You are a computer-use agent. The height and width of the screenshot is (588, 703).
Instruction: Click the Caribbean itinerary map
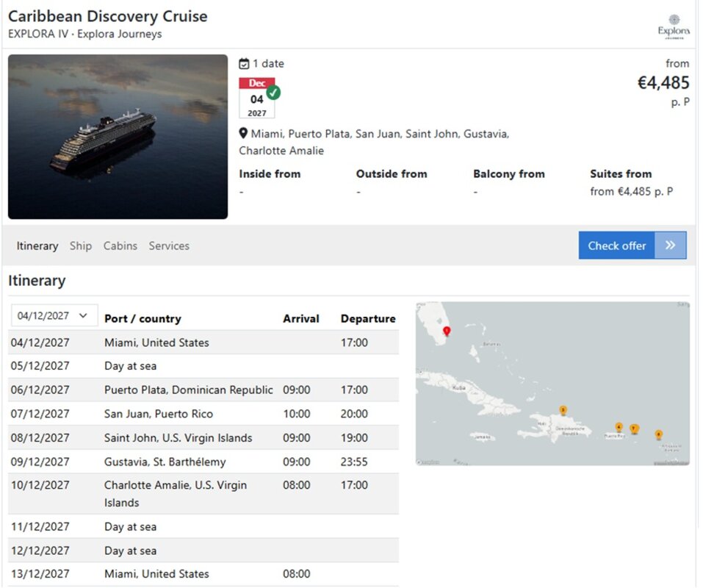click(552, 384)
